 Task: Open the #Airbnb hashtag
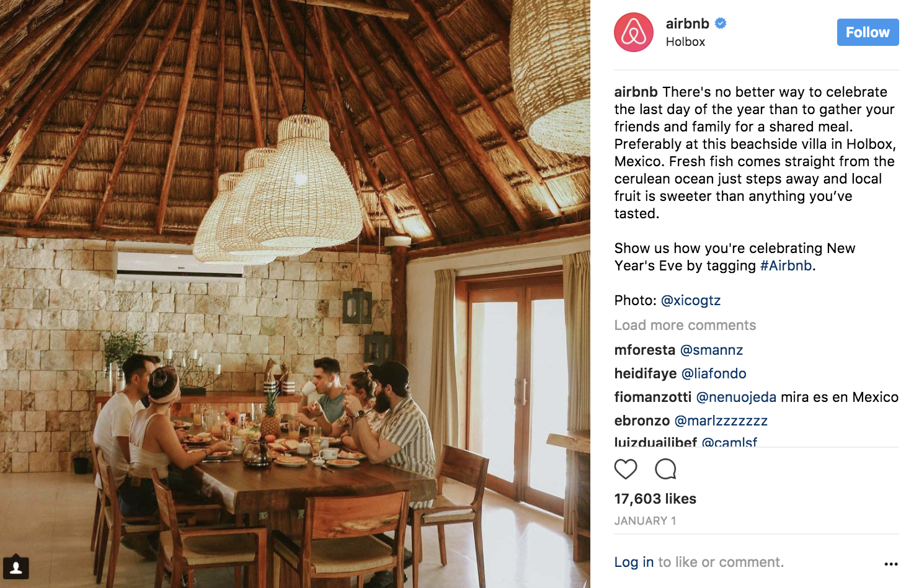(786, 265)
